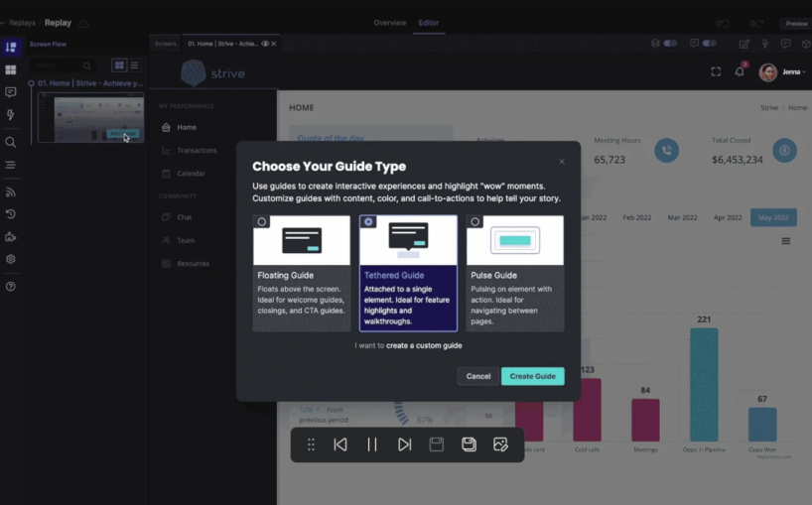Open the feed signal icon in left sidebar
This screenshot has height=505, width=812.
click(x=10, y=191)
